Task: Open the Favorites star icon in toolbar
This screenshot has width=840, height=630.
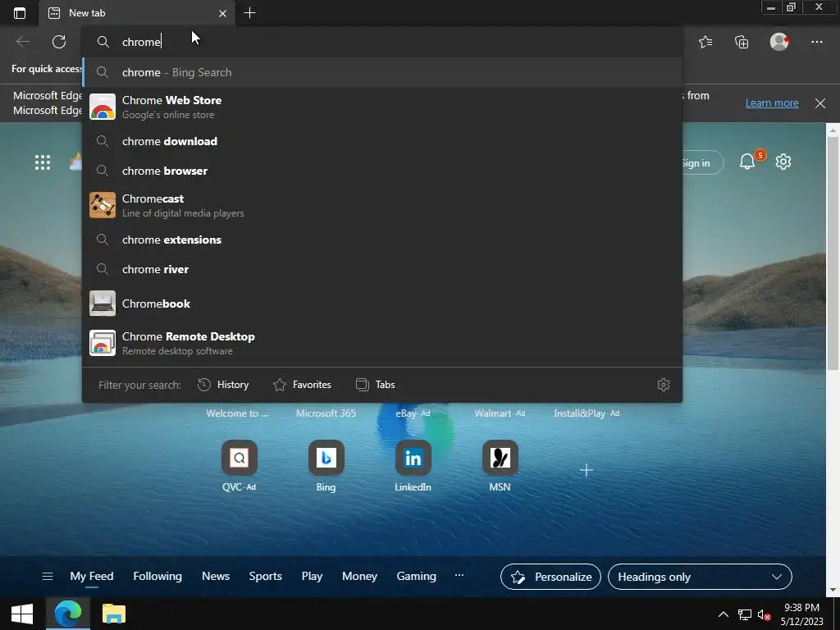Action: point(705,42)
